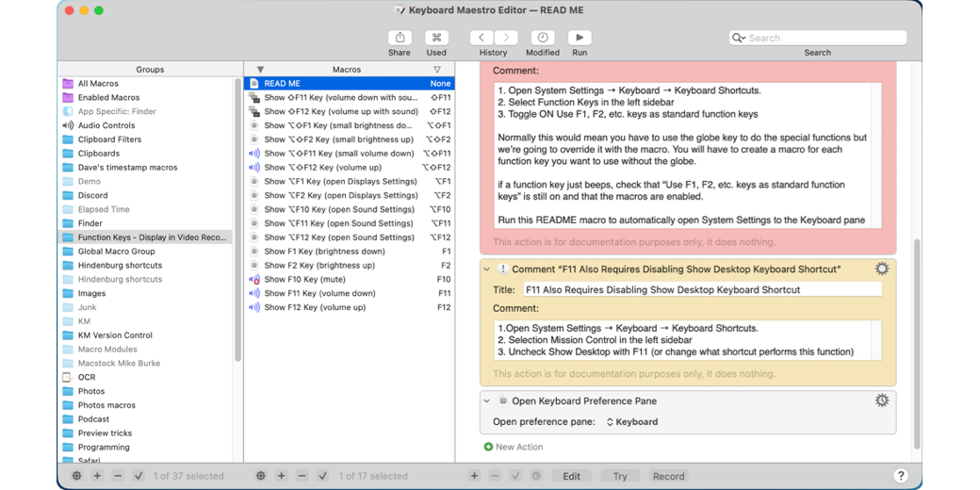Click the actions pane scrollbar
980x490 pixels.
pyautogui.click(x=917, y=344)
